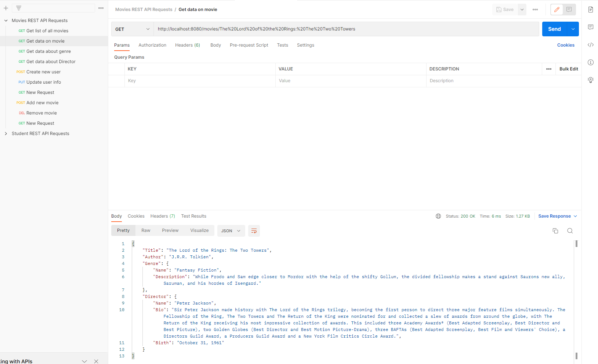Switch response view to Preview
598x364 pixels.
[170, 230]
